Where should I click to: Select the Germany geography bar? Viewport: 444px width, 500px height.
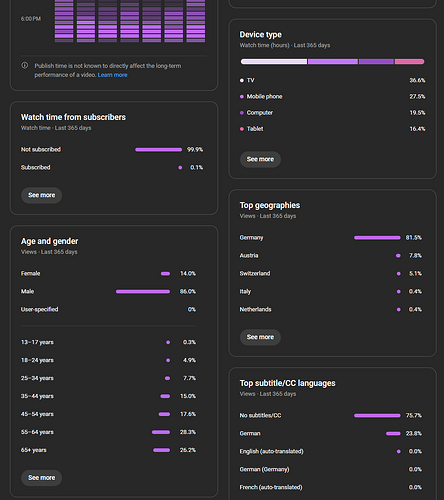click(x=377, y=238)
